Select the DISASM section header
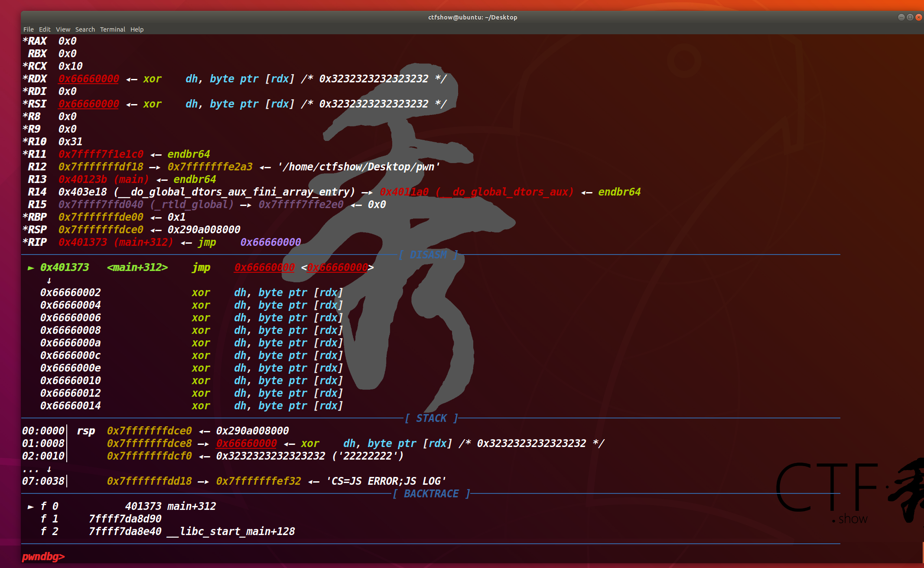The width and height of the screenshot is (924, 568). pyautogui.click(x=429, y=255)
